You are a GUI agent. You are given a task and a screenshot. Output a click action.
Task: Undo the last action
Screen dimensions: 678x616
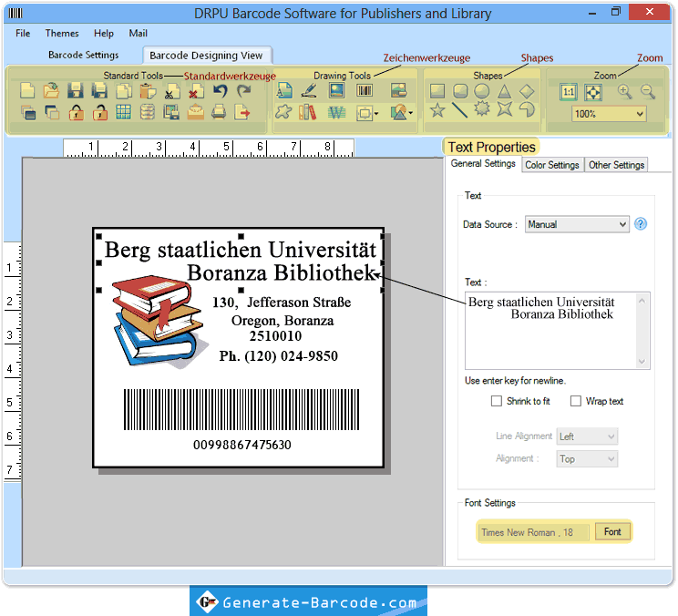point(221,91)
